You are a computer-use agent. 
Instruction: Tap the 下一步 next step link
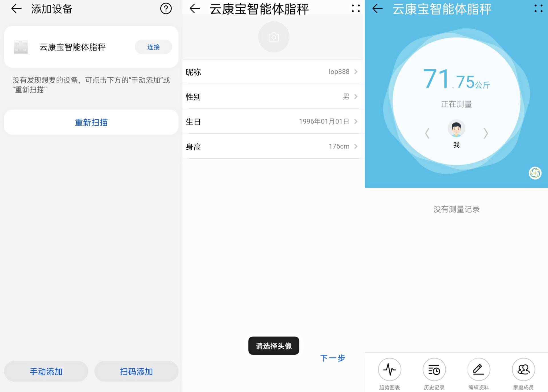[333, 358]
